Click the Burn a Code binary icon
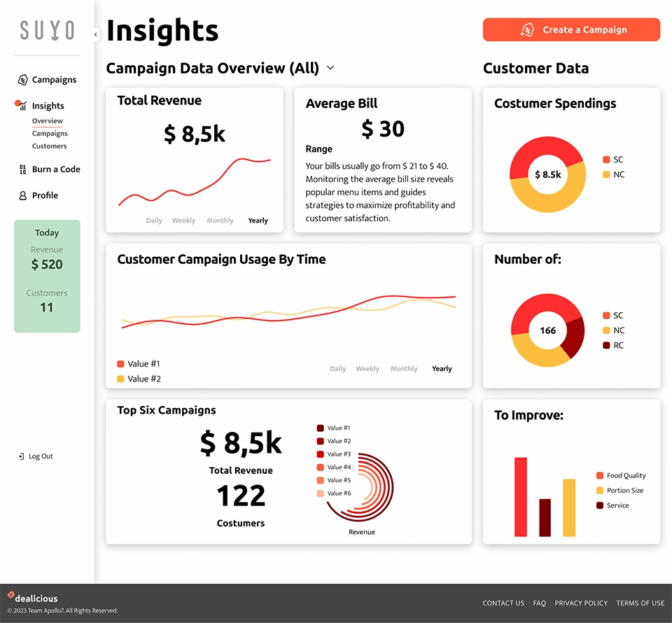 pos(23,169)
